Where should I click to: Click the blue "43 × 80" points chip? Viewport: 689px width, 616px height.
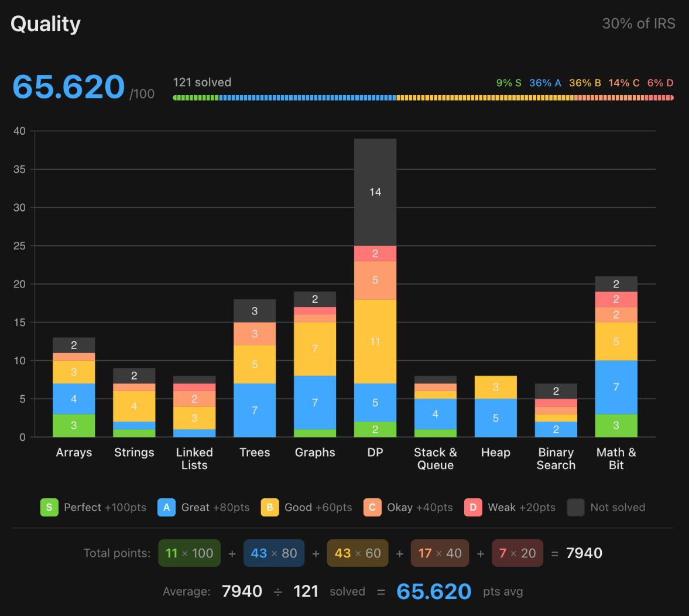(273, 553)
